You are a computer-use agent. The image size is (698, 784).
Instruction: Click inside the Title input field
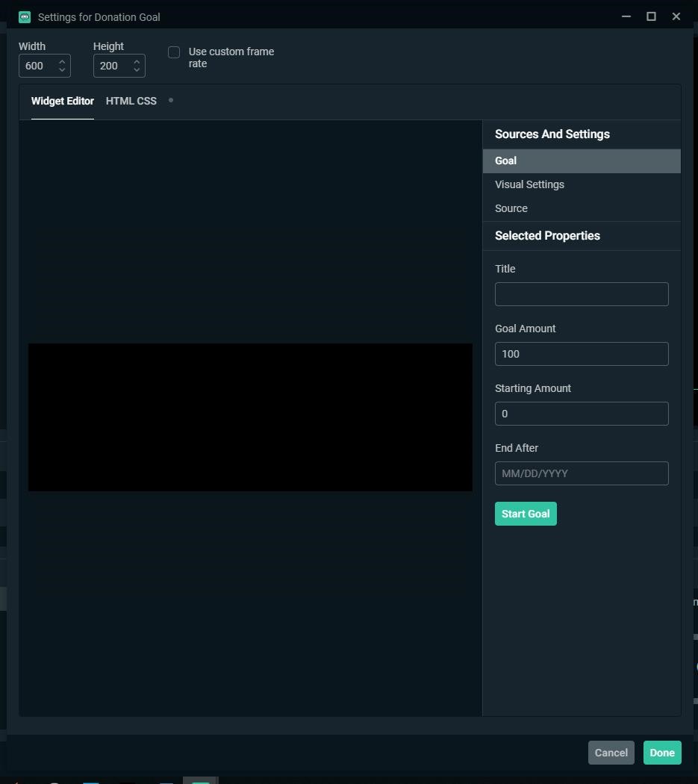tap(582, 293)
